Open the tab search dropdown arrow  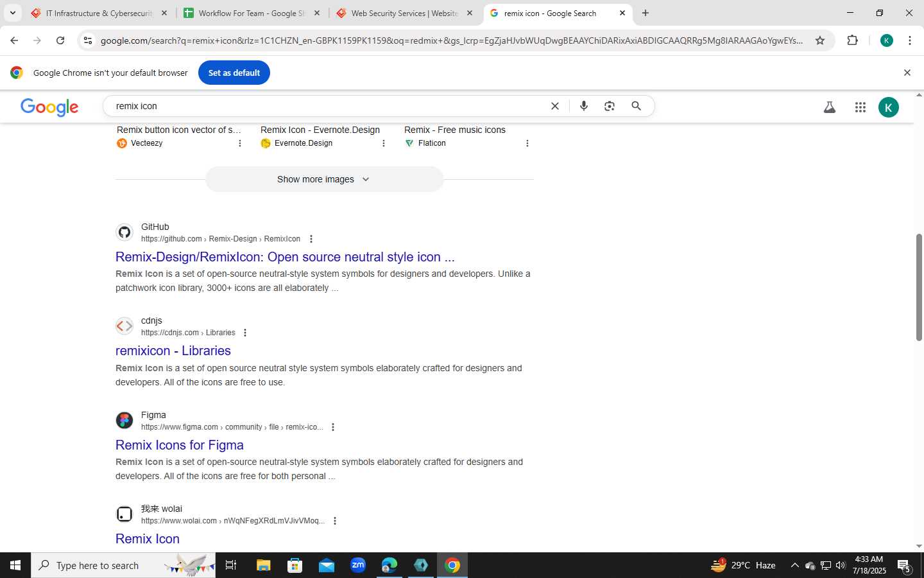pos(12,13)
